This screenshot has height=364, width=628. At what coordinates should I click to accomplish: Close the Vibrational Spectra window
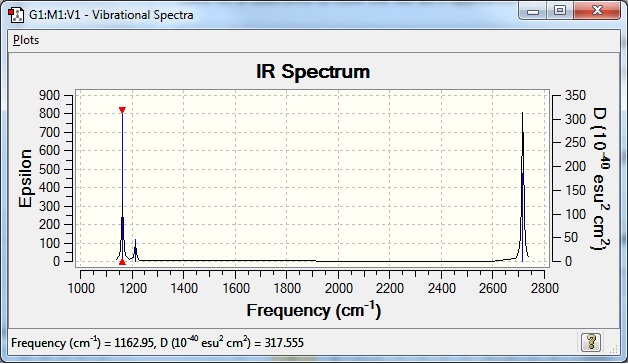pyautogui.click(x=597, y=11)
